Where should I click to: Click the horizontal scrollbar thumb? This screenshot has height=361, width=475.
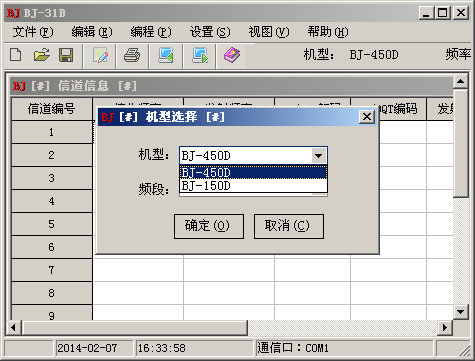point(135,328)
